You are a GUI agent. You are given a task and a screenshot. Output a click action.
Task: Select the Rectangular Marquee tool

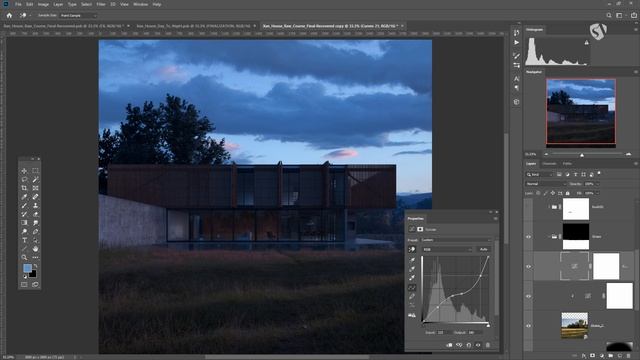click(x=36, y=171)
